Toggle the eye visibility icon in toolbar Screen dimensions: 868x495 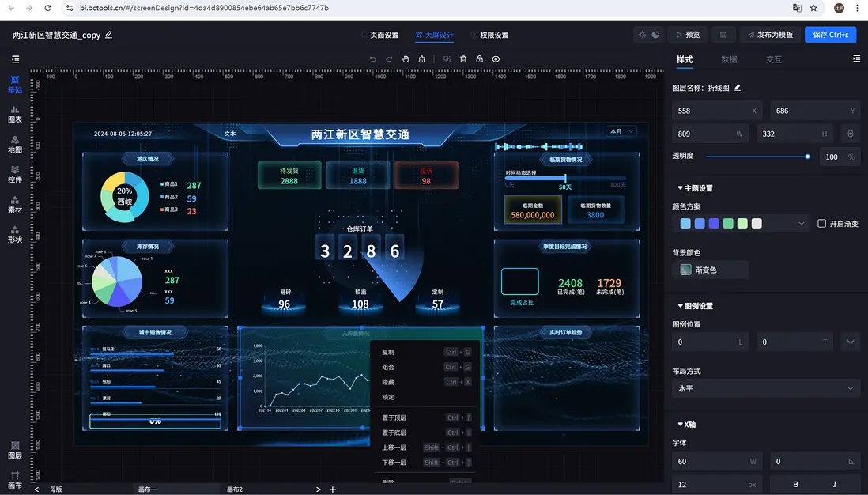(x=496, y=59)
